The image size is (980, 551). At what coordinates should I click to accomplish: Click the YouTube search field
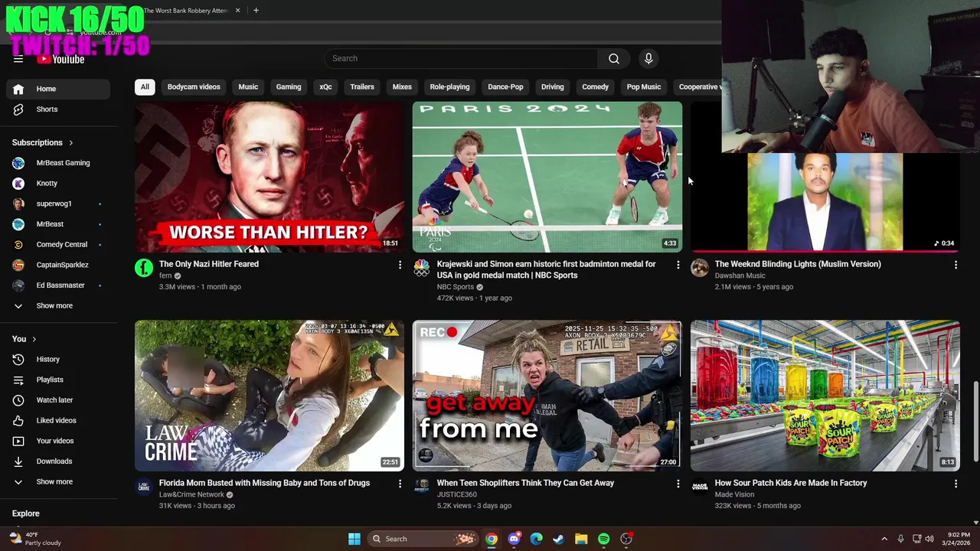pos(462,58)
